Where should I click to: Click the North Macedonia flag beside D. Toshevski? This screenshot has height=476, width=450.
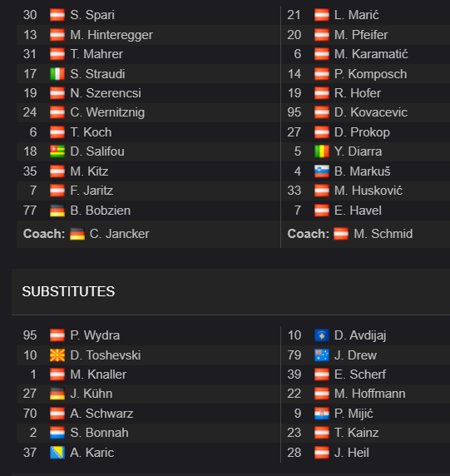click(57, 355)
